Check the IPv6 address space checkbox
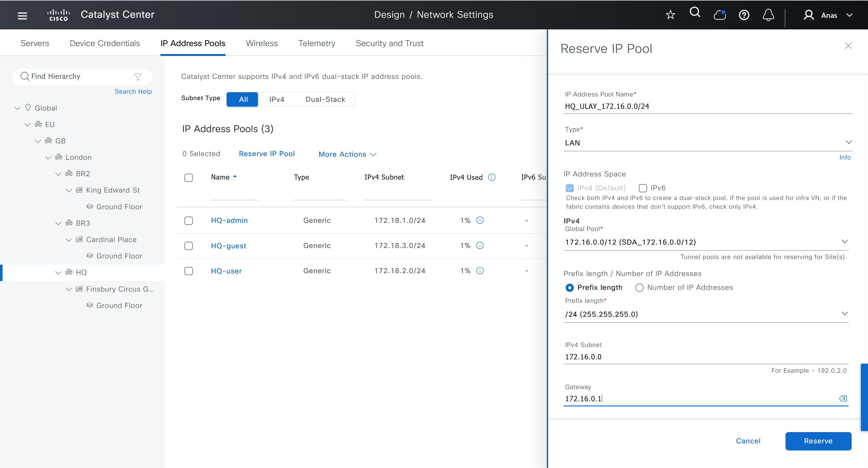 click(643, 188)
